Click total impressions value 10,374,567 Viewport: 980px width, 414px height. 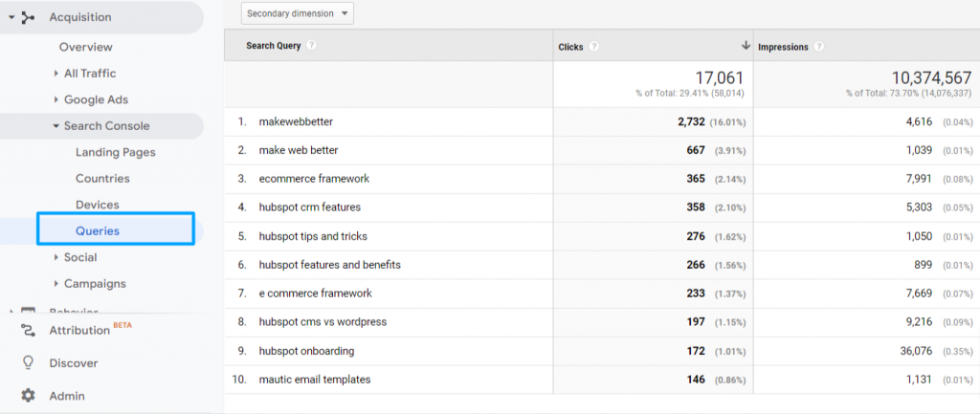click(932, 78)
